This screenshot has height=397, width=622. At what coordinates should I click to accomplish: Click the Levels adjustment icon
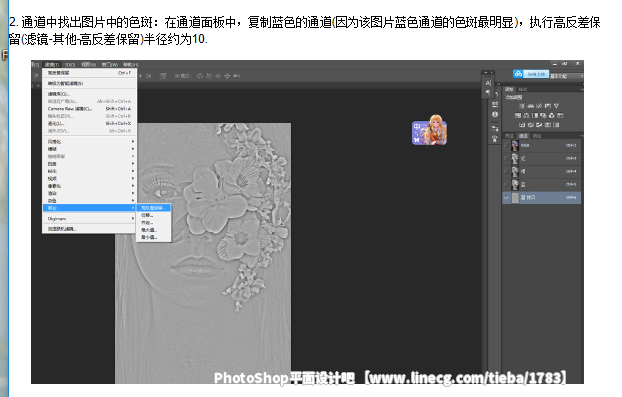coord(530,106)
